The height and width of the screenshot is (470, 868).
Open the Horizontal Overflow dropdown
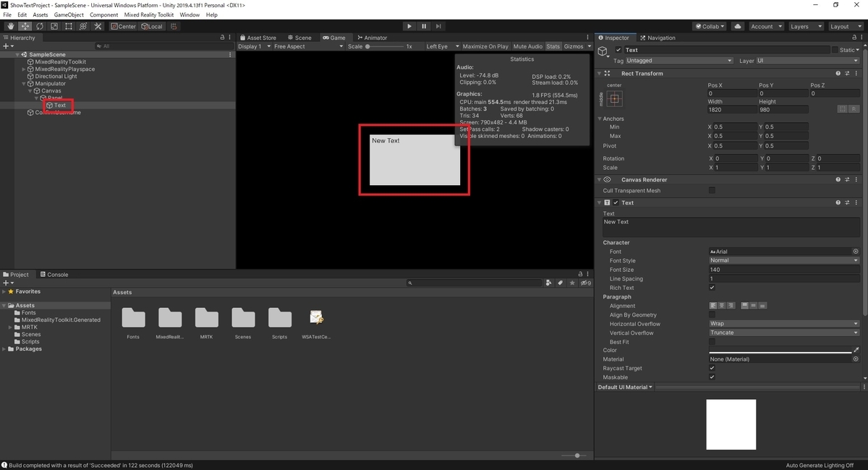(784, 324)
